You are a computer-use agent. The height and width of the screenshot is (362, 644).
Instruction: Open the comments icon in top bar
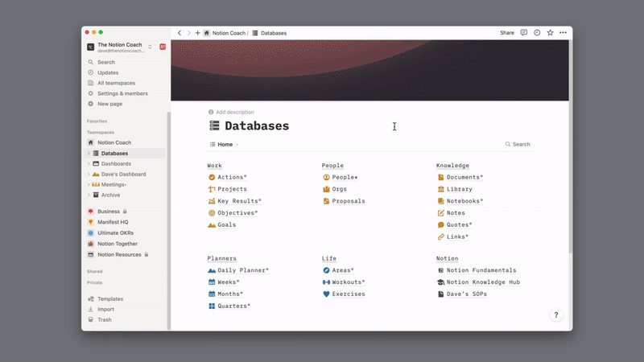[x=524, y=33]
